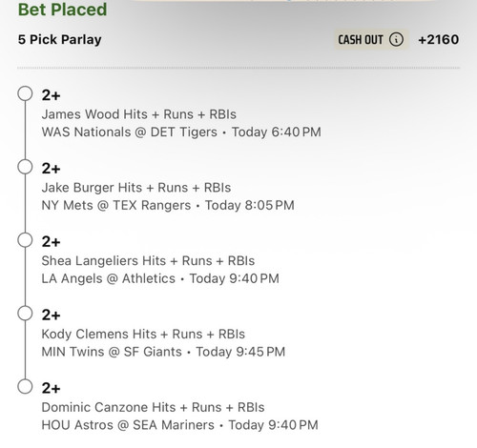Select the Shea Langeliers pick status circle

pyautogui.click(x=25, y=240)
